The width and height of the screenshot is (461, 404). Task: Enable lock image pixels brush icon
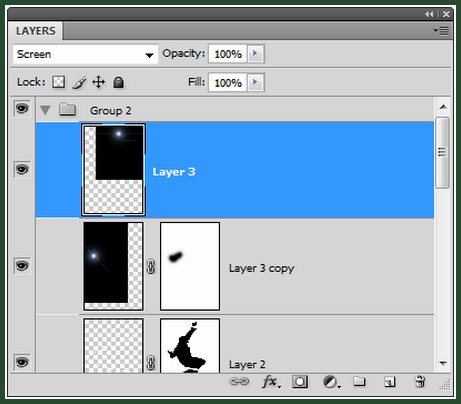click(x=79, y=82)
